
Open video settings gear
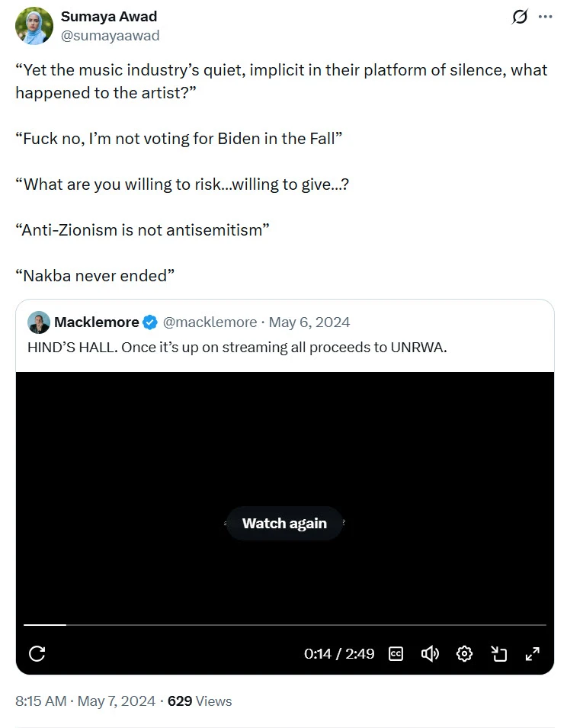point(464,653)
